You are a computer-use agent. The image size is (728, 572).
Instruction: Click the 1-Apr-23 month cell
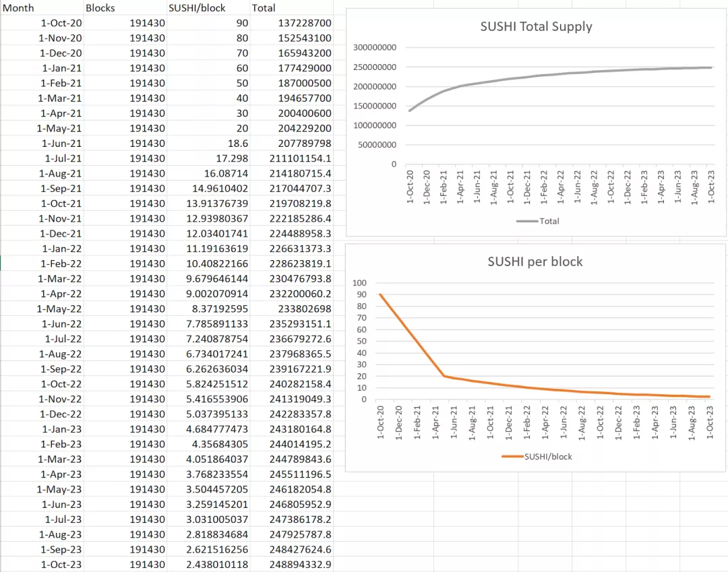tap(42, 474)
